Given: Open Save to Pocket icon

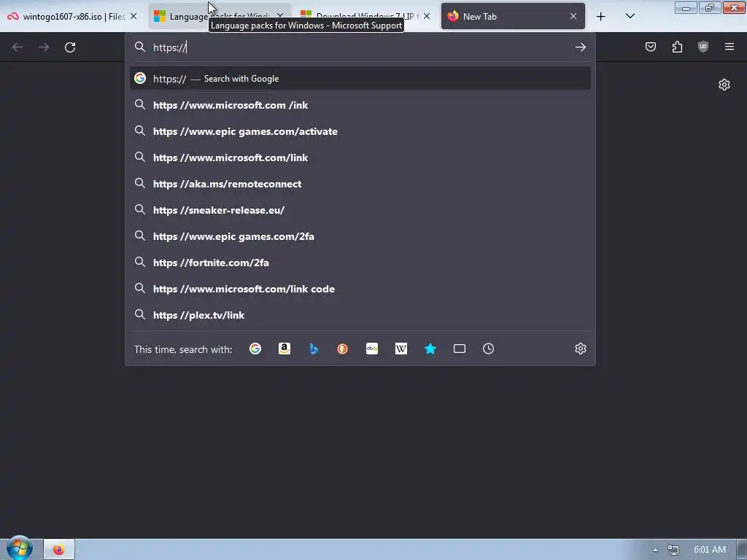Looking at the screenshot, I should point(650,47).
